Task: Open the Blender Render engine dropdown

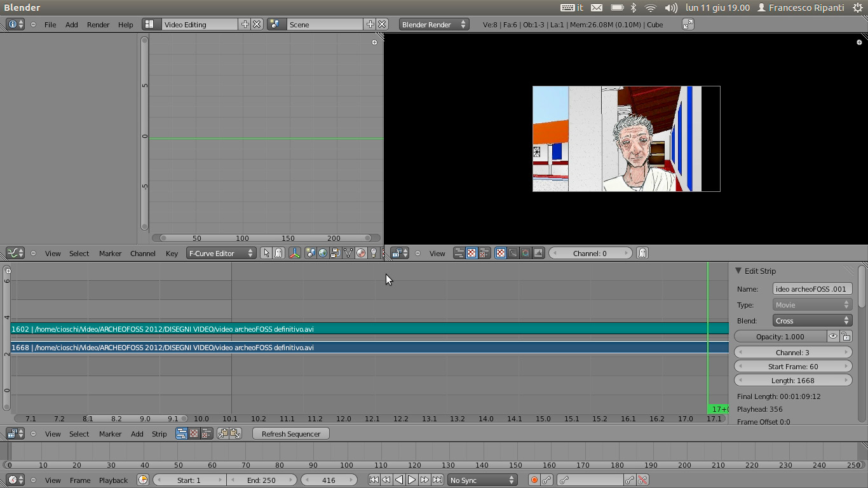Action: point(434,24)
